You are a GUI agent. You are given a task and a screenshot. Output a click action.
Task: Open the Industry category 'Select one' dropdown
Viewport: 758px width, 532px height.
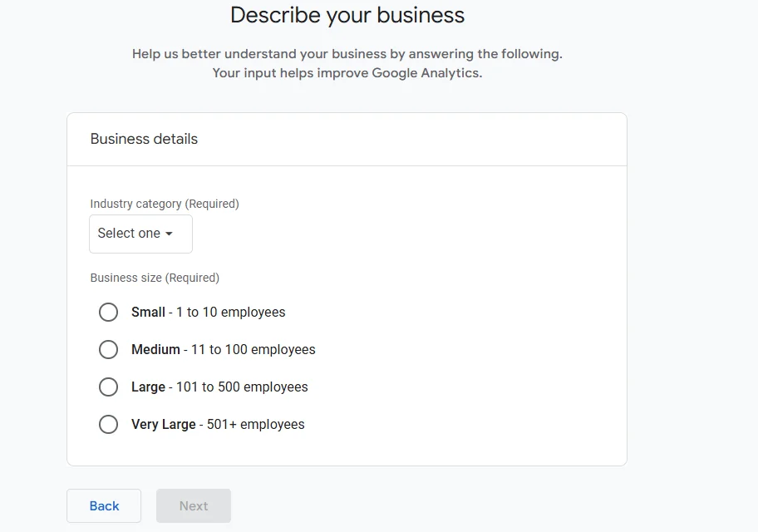coord(140,234)
